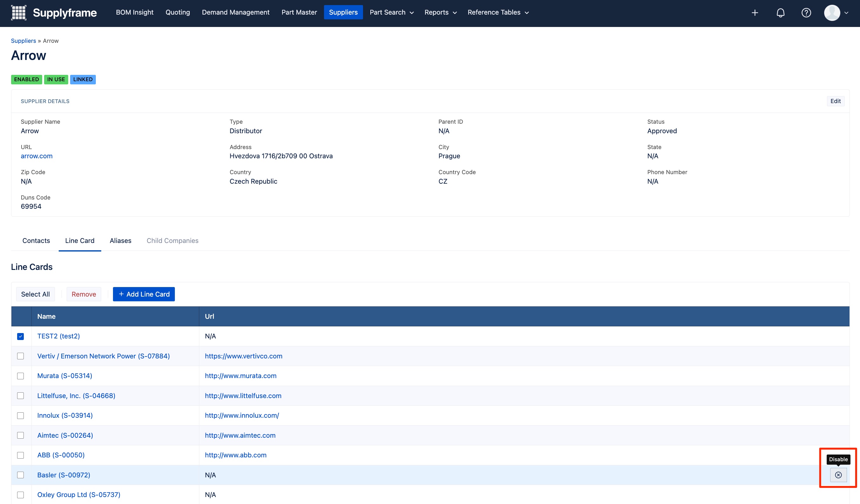The image size is (860, 504).
Task: Click the plus create icon in header
Action: click(755, 13)
